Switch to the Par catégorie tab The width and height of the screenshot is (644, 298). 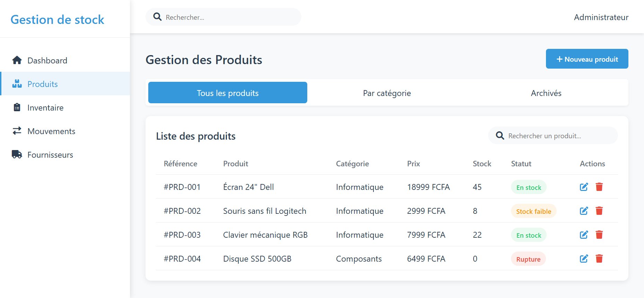[x=387, y=93]
